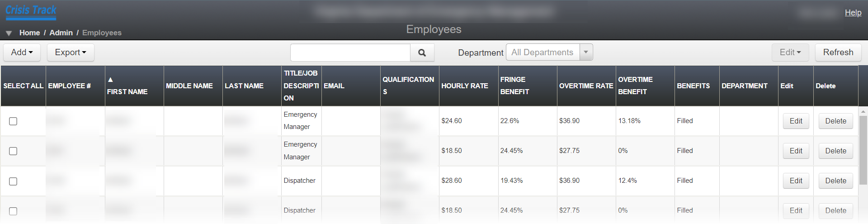Sort by OVERTIME RATE column header
Screen dimensions: 868x224
pos(586,86)
